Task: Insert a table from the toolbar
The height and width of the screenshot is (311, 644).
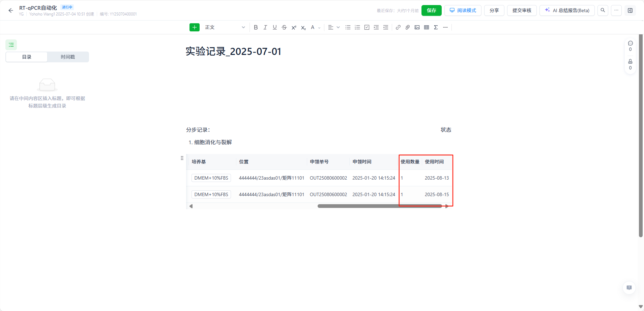Action: pos(427,27)
